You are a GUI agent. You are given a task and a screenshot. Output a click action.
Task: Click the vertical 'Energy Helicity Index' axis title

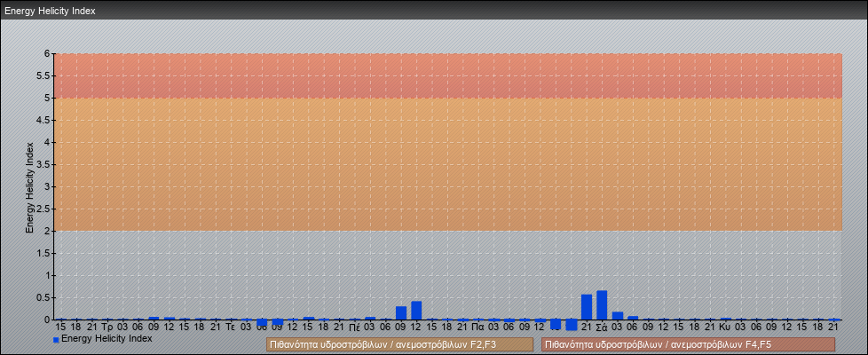[30, 187]
